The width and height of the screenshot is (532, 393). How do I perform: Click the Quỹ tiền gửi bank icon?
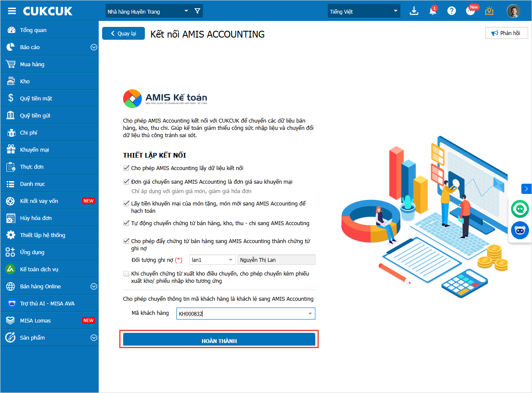click(11, 115)
